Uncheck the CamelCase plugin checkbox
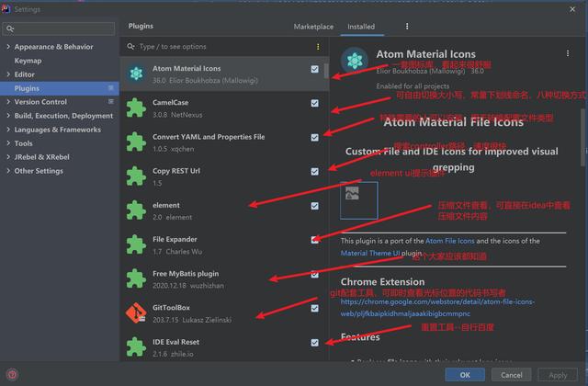This screenshot has width=588, height=386. (x=314, y=103)
